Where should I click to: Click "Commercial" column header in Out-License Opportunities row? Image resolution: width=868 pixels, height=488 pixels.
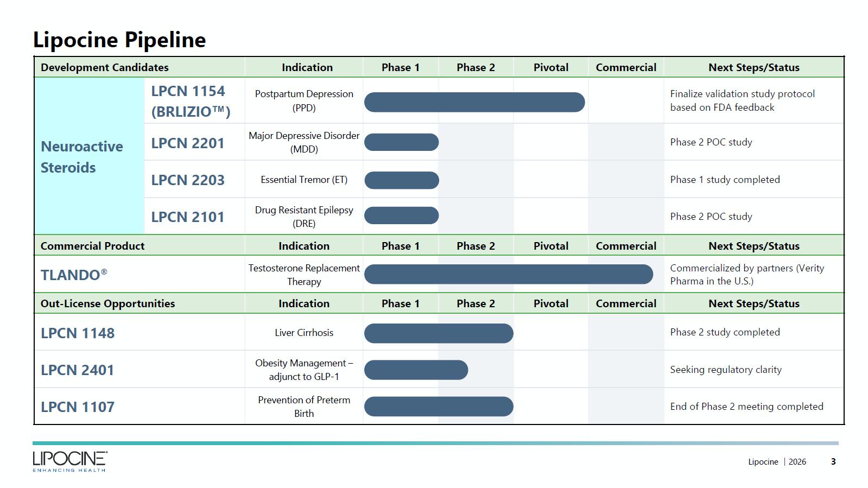[x=626, y=303]
